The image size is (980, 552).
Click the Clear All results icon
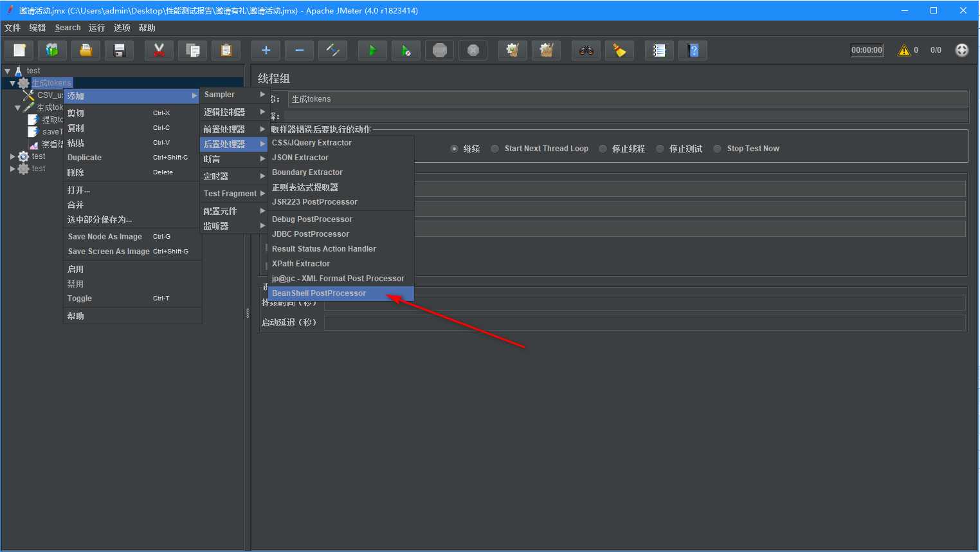[546, 50]
